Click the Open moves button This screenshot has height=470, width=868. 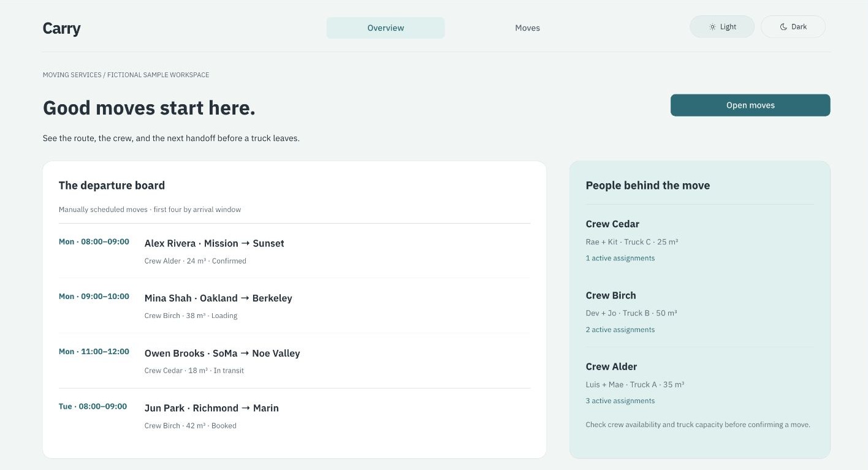coord(750,105)
